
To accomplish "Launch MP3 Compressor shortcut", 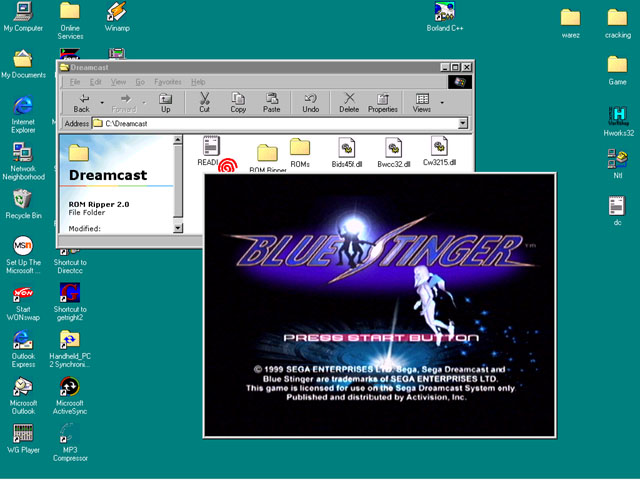I will (x=70, y=443).
